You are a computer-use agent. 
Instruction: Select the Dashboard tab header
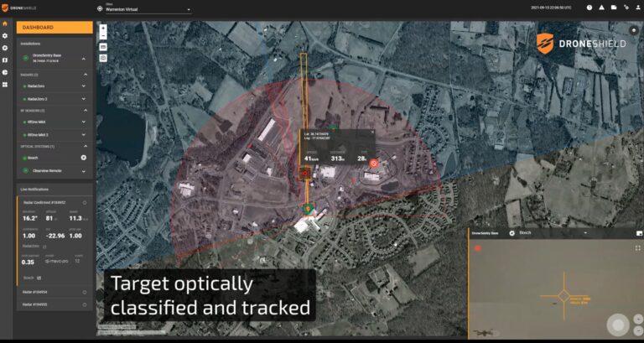55,27
